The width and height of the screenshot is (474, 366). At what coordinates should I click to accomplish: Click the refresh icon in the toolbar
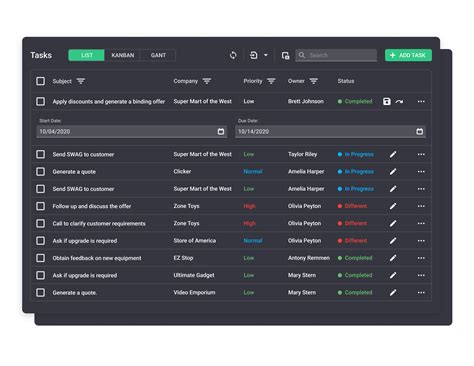pos(233,55)
